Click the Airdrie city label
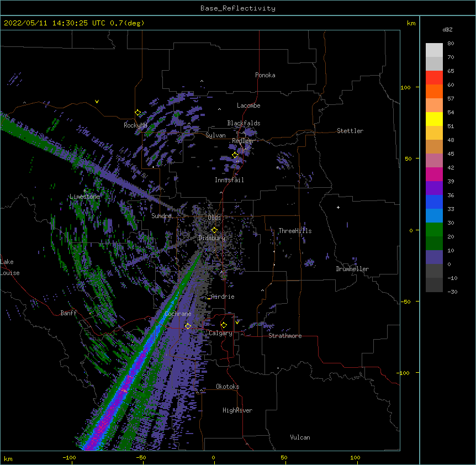The height and width of the screenshot is (465, 476). point(223,297)
